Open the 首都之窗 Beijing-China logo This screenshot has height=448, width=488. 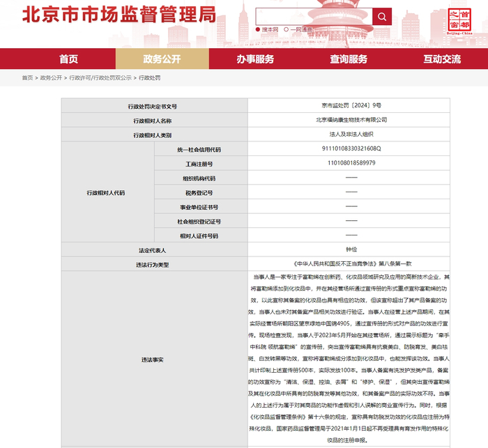[x=459, y=21]
